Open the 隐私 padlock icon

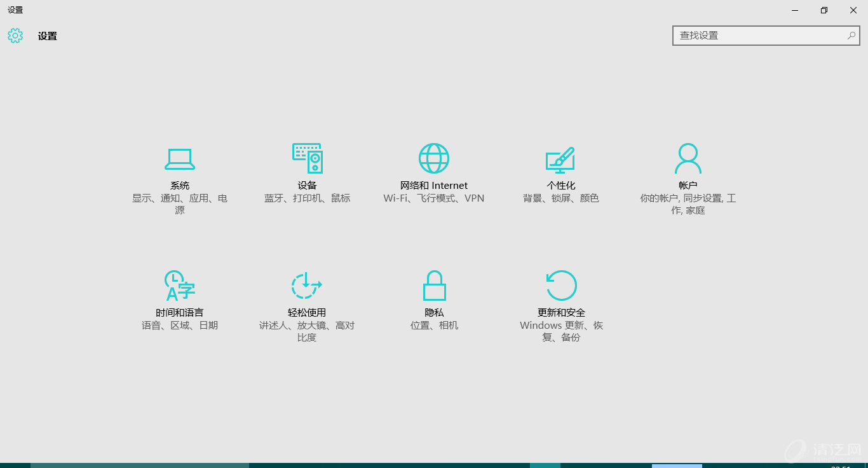(435, 286)
